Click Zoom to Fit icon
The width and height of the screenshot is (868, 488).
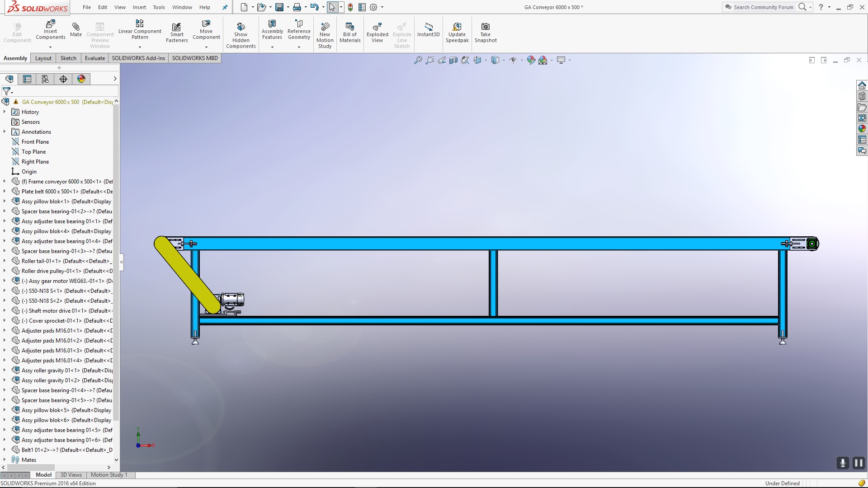(x=418, y=60)
